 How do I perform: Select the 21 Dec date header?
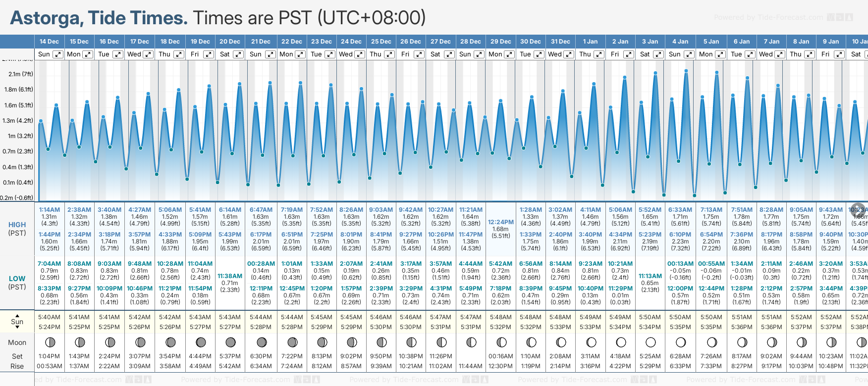click(261, 42)
